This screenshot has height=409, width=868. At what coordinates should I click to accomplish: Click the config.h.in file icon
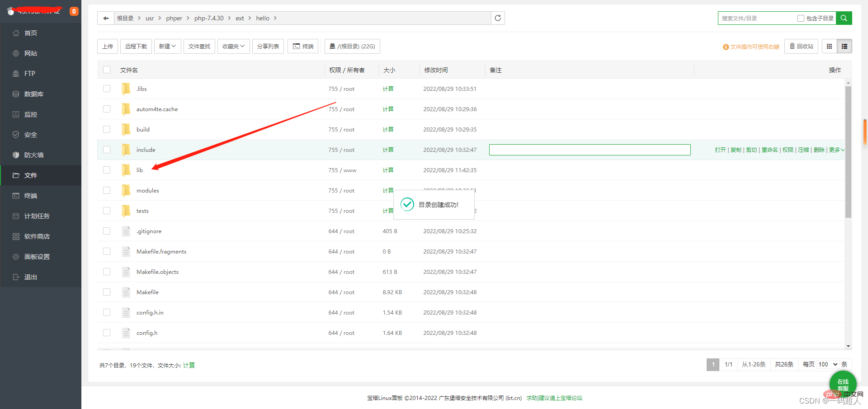point(126,312)
